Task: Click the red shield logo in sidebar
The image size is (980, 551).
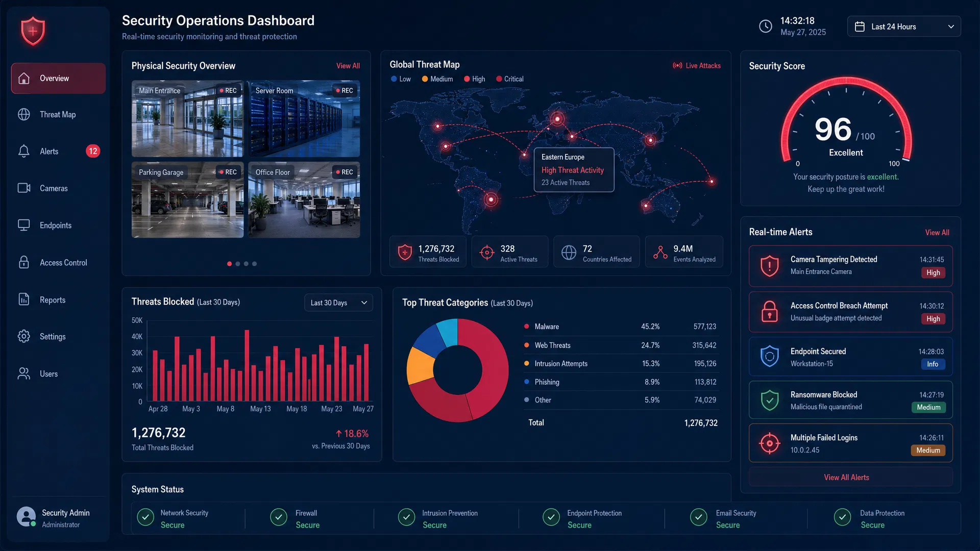Action: [33, 31]
